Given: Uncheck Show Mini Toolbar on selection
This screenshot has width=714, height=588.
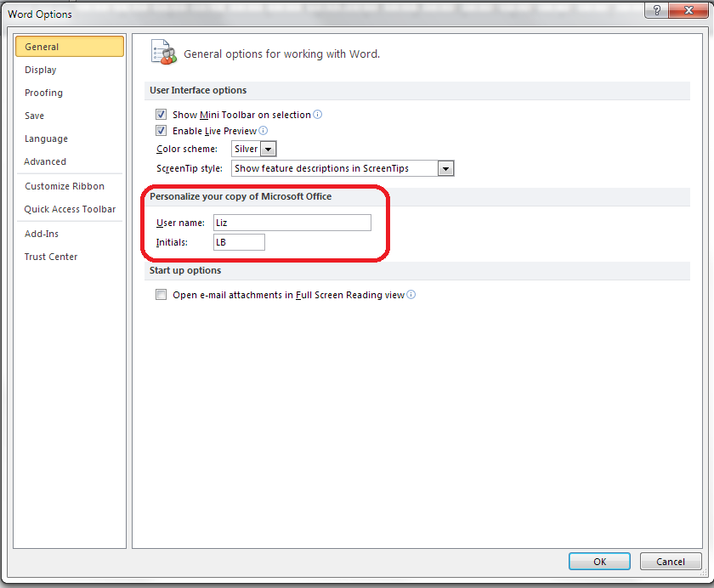Looking at the screenshot, I should (x=161, y=115).
